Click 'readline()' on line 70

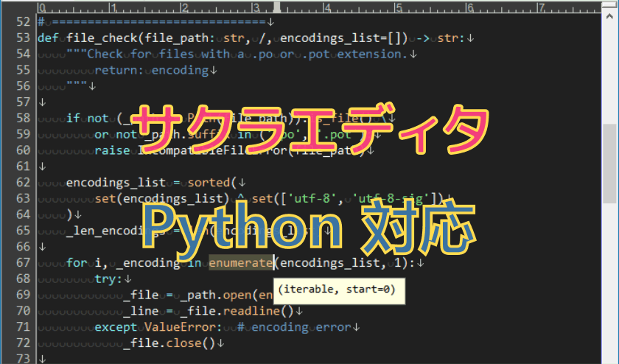click(x=259, y=311)
